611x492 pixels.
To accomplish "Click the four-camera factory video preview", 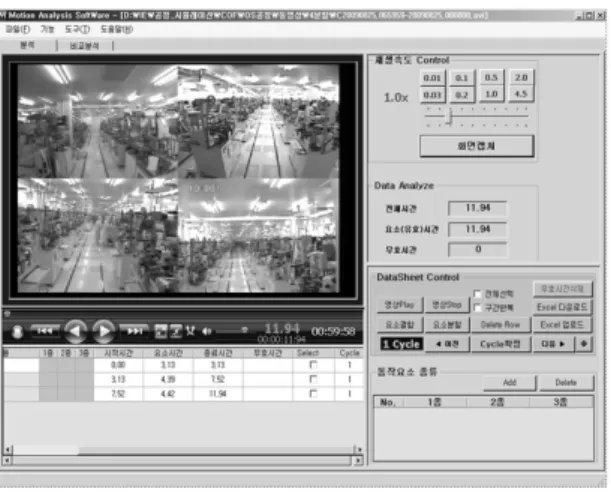I will coord(178,178).
